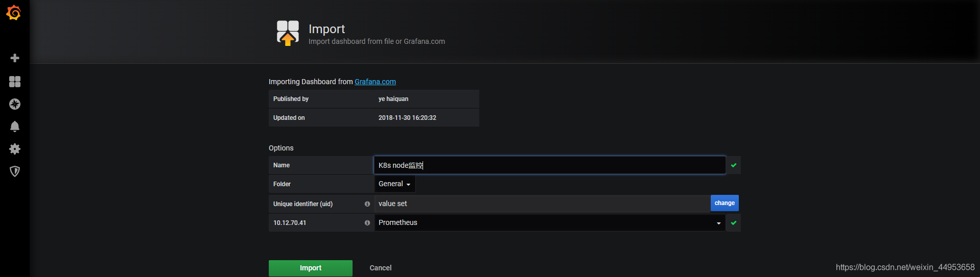Screen dimensions: 980x277
Task: Click the green checkmark next to Prometheus
Action: (x=734, y=223)
